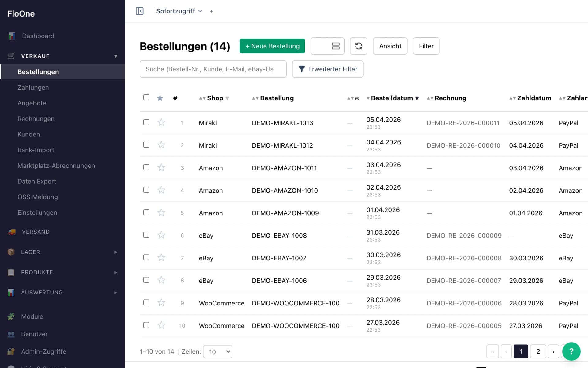Expand the LAGER section
Viewport: 588px width, 368px height.
point(116,252)
